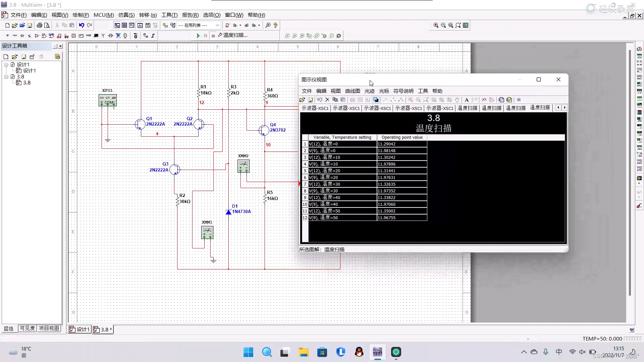Viewport: 644px width, 362px height.
Task: Open the QQ penguin icon in taskbar
Action: coord(359,352)
